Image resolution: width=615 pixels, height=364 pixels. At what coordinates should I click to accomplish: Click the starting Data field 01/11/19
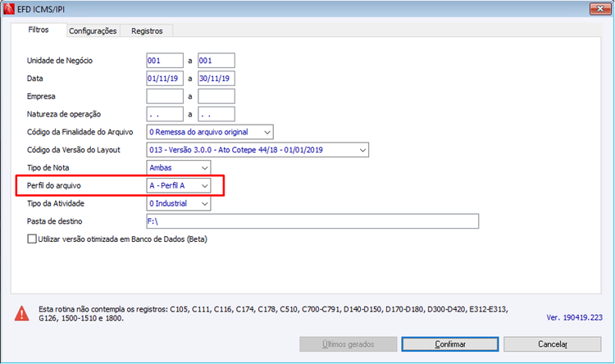pyautogui.click(x=165, y=79)
